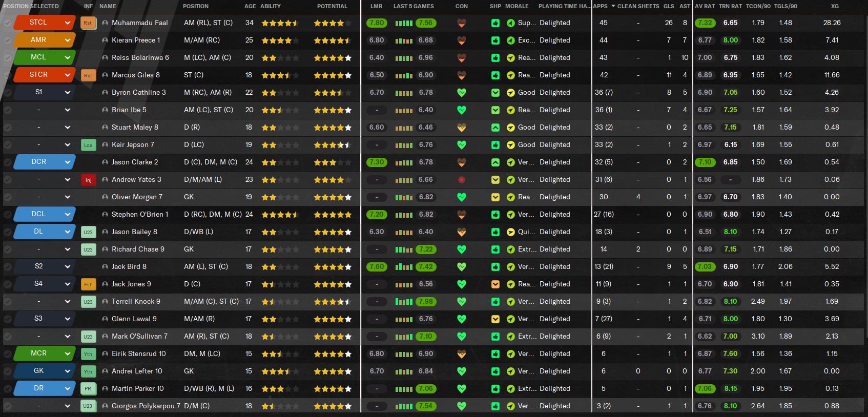Viewport: 868px width, 417px height.
Task: Open Jack Bird 8's player profile
Action: pyautogui.click(x=129, y=267)
